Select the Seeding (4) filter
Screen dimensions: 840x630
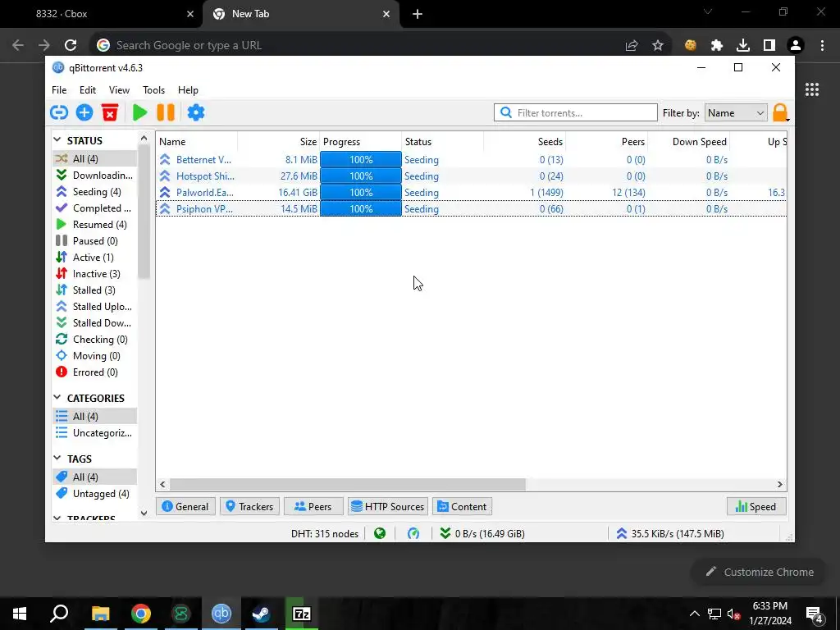(95, 192)
